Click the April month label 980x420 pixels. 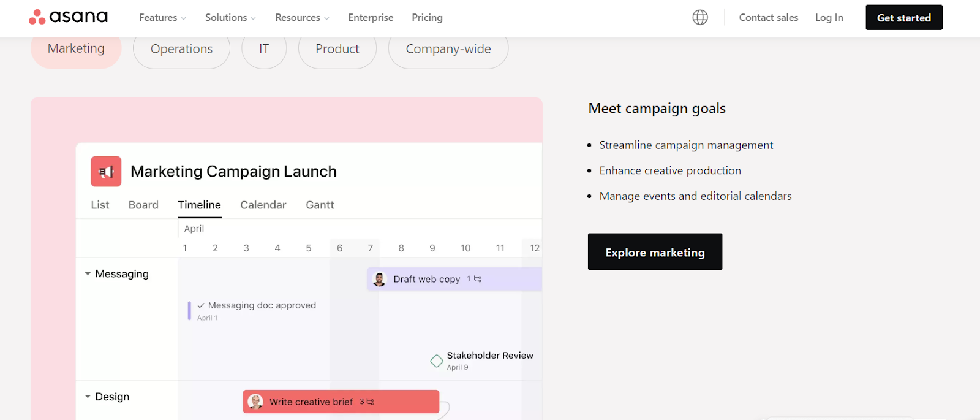(x=194, y=229)
